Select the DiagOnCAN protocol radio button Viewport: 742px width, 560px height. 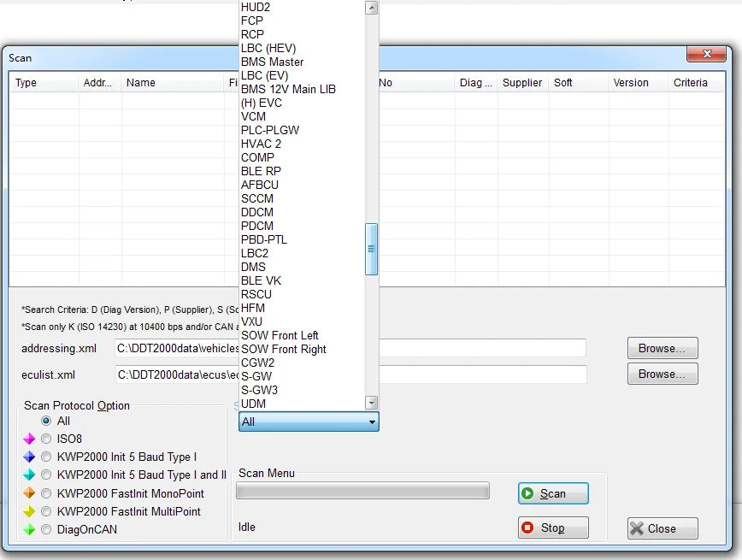(46, 529)
